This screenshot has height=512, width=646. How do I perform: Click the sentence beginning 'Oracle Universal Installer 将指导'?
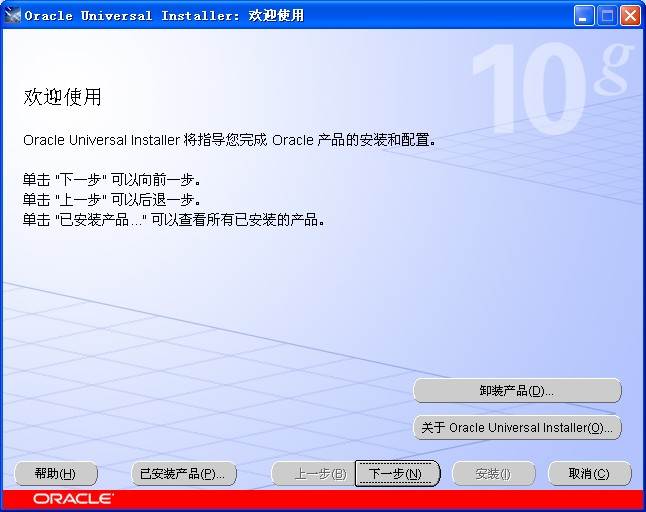click(x=229, y=140)
